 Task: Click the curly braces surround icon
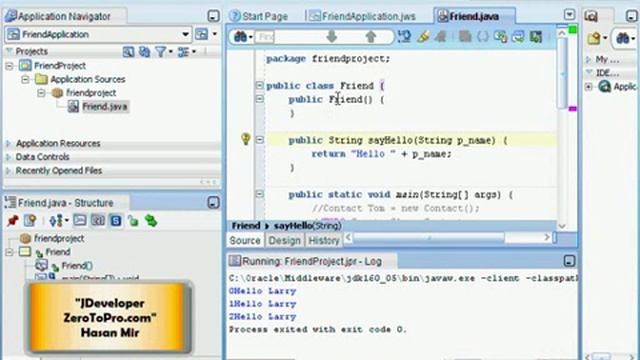coord(483,37)
